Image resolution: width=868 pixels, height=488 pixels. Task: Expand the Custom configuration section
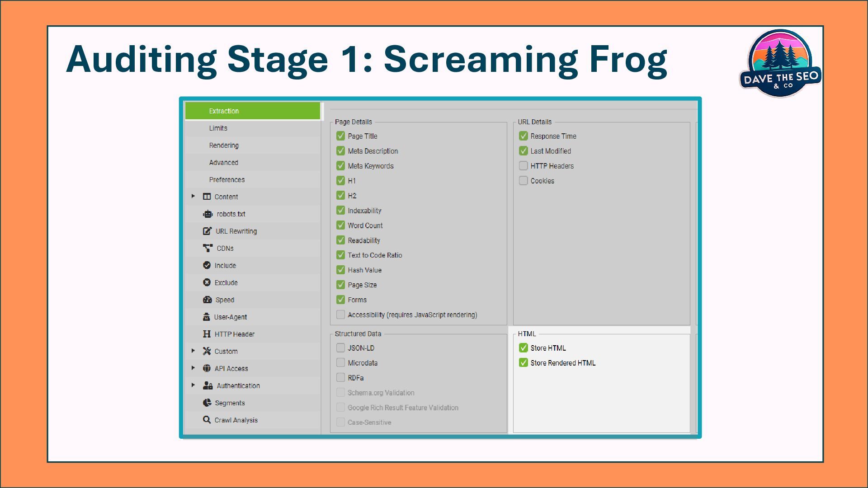[x=193, y=351]
